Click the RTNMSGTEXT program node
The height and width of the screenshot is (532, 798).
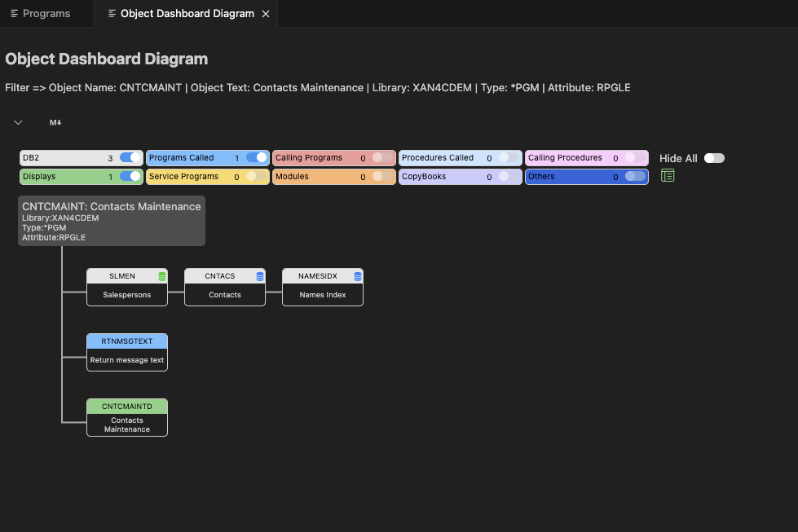127,352
